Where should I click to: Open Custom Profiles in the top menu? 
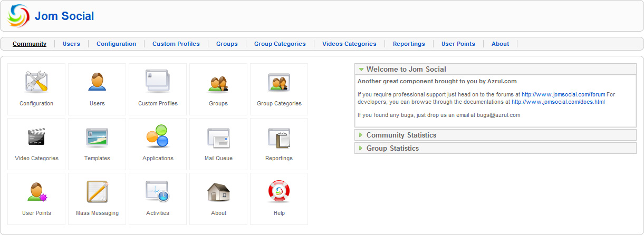pyautogui.click(x=176, y=44)
